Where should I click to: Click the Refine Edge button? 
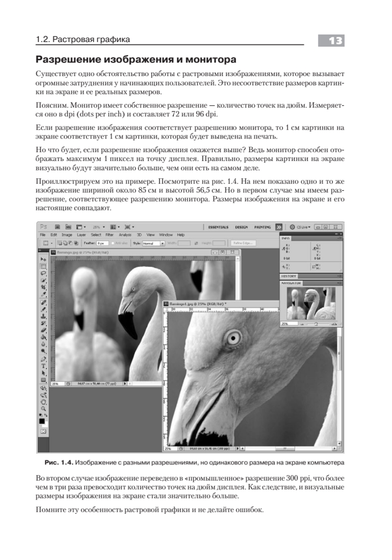click(243, 243)
